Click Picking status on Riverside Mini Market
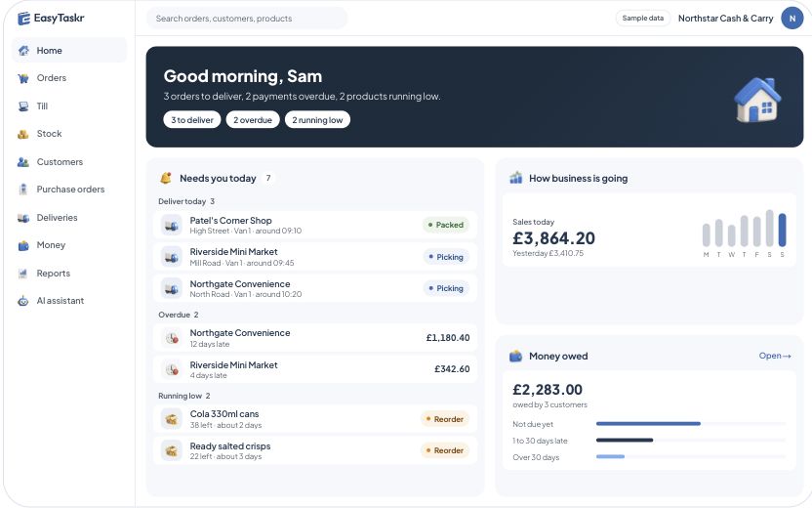This screenshot has height=508, width=812. (446, 257)
